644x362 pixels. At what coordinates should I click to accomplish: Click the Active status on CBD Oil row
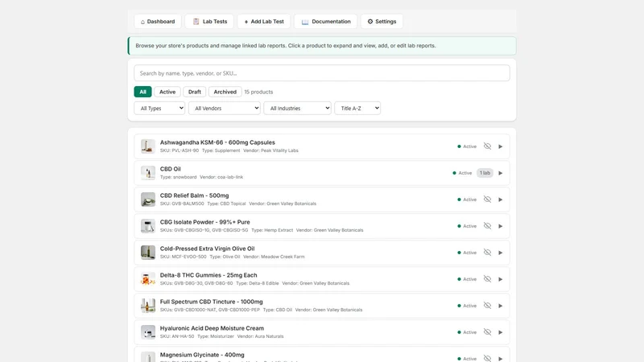[x=462, y=173]
